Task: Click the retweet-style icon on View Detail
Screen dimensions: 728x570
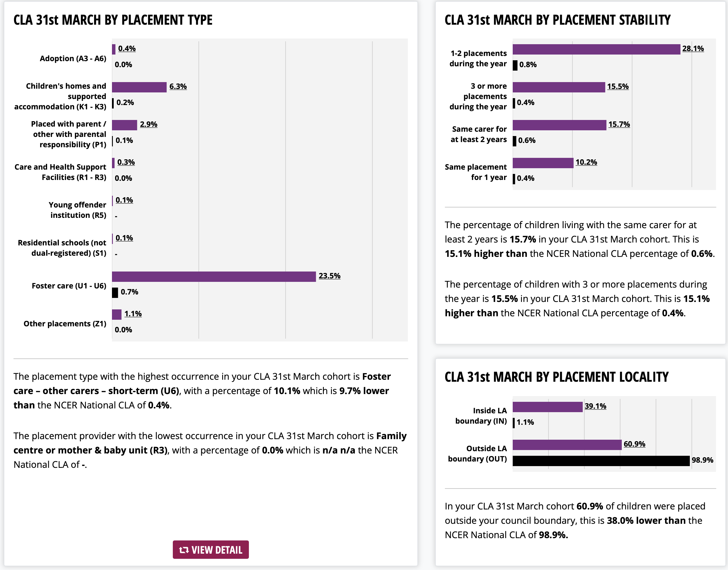Action: 184,550
